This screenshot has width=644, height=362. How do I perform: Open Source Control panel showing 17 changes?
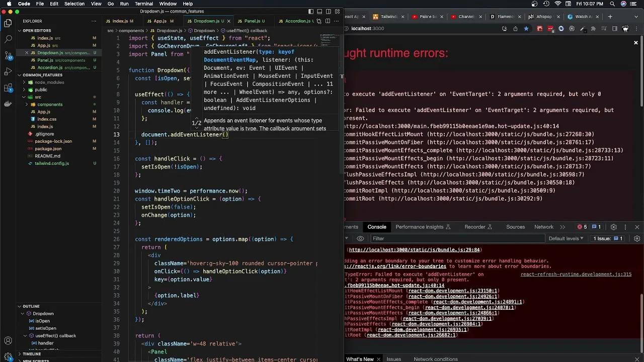(8, 55)
